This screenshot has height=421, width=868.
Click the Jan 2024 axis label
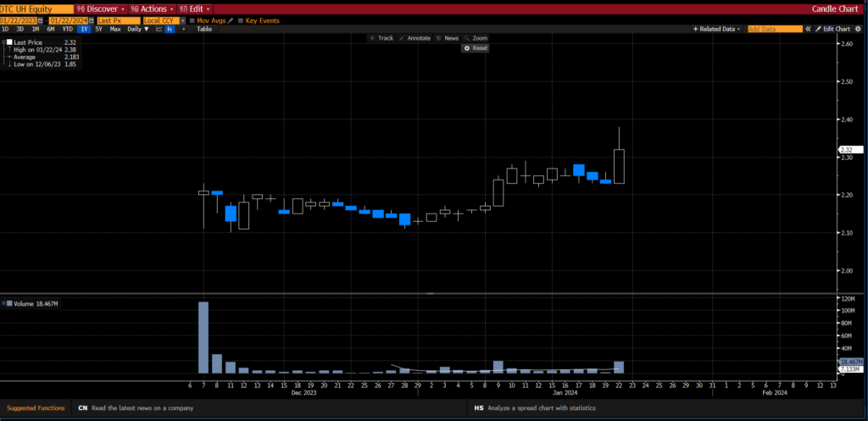pos(565,393)
